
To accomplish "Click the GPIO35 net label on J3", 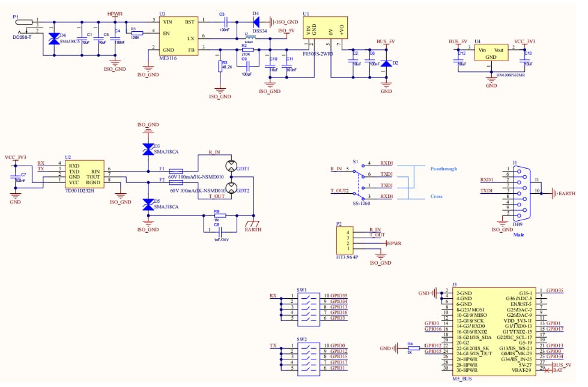I will [554, 290].
